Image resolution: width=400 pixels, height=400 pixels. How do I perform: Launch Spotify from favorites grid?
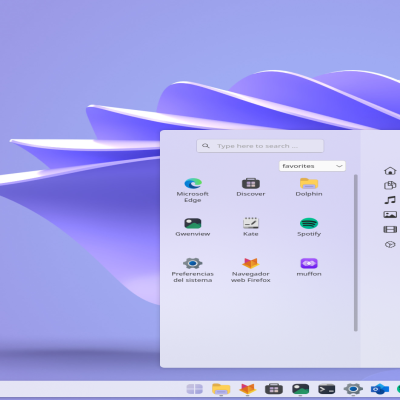[309, 227]
